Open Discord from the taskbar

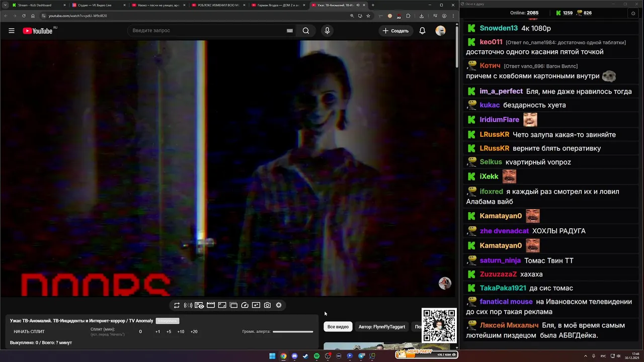click(x=294, y=356)
